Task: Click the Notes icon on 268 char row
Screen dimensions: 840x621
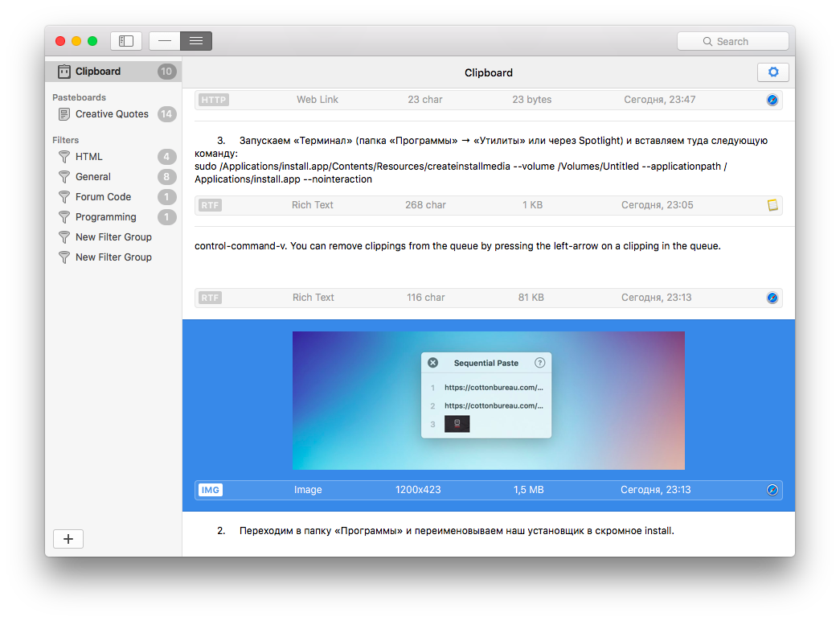Action: [772, 205]
